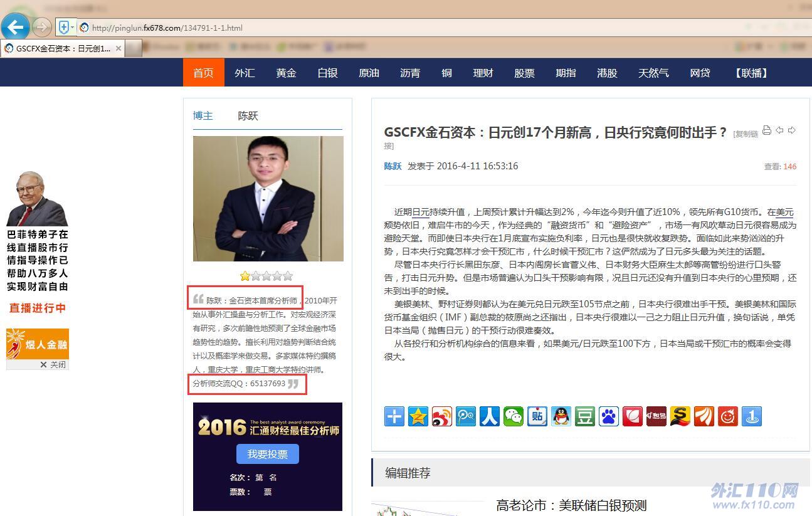Open author link 陈跃 below article title
Viewport: 812px width, 516px height.
pyautogui.click(x=393, y=166)
